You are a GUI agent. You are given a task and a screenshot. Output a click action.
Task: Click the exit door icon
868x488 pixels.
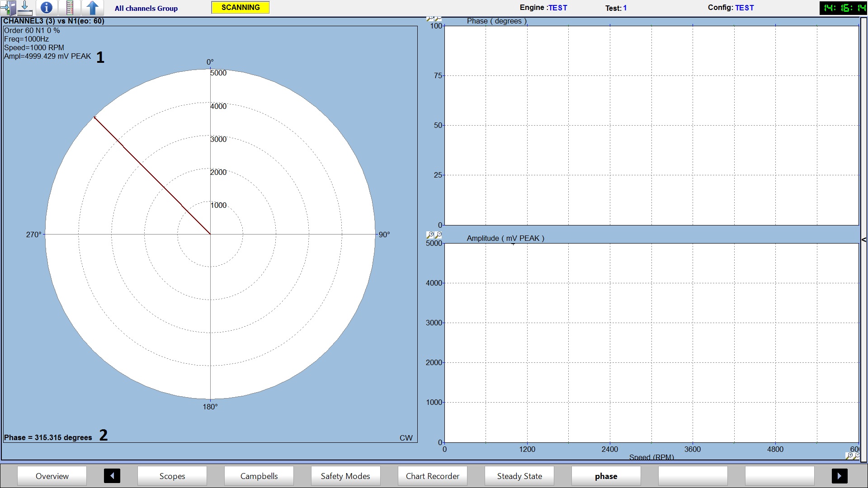tap(8, 8)
